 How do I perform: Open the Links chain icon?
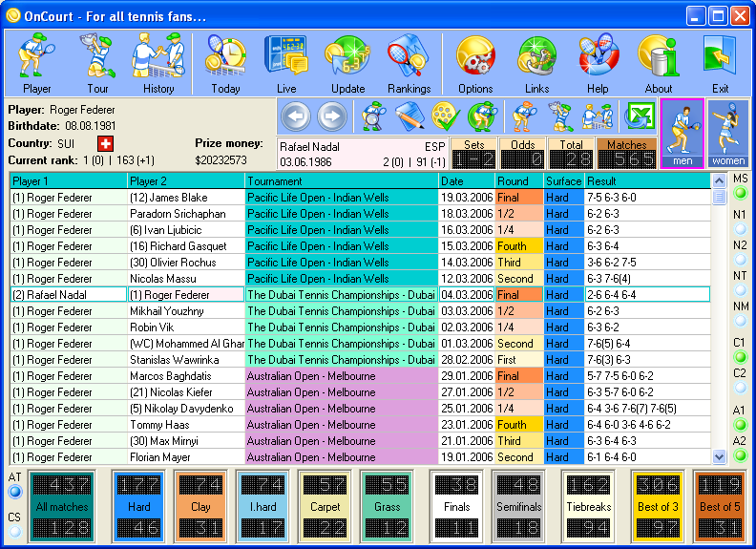536,63
